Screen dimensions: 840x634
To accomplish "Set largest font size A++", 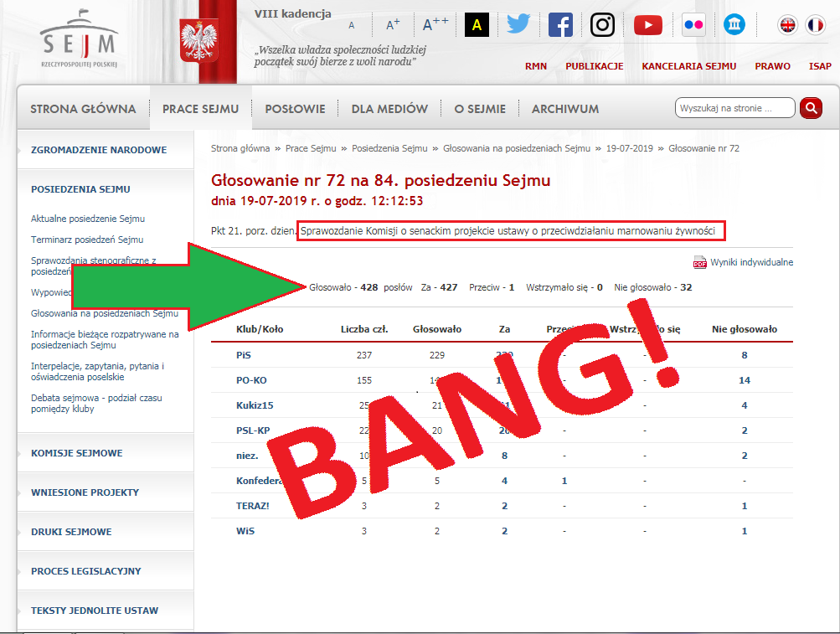I will pyautogui.click(x=435, y=25).
